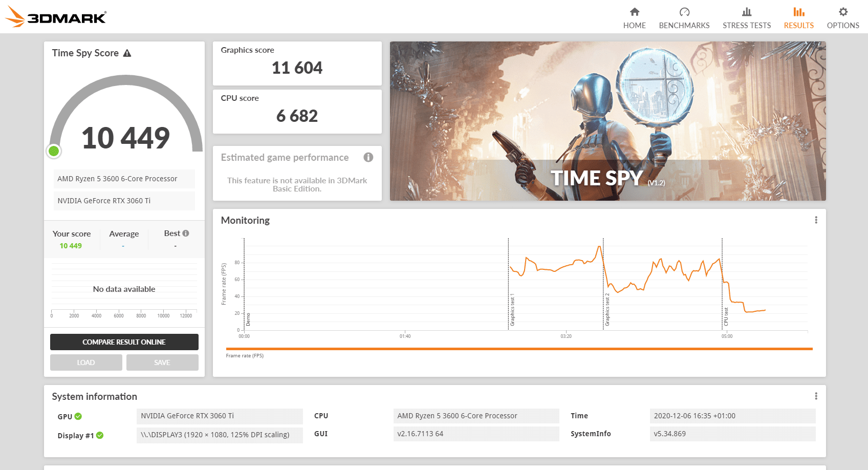Click the Demo marker on the chart
Image resolution: width=868 pixels, height=470 pixels.
point(248,319)
